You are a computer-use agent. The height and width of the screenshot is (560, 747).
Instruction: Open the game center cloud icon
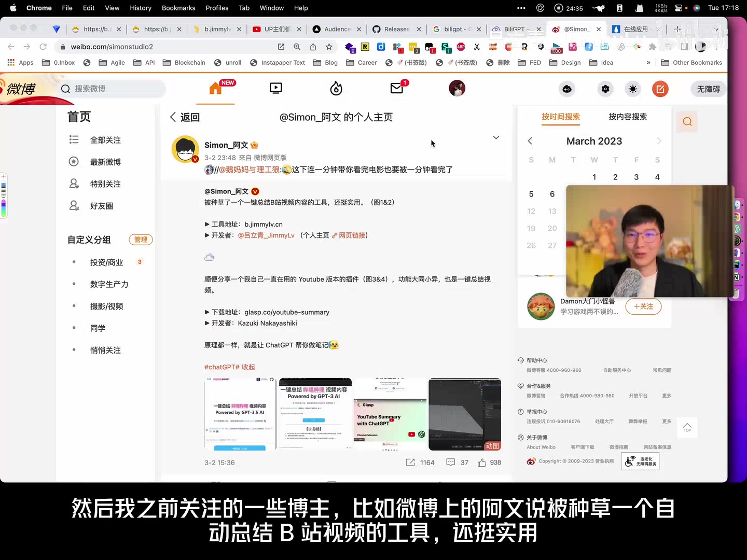[x=566, y=89]
